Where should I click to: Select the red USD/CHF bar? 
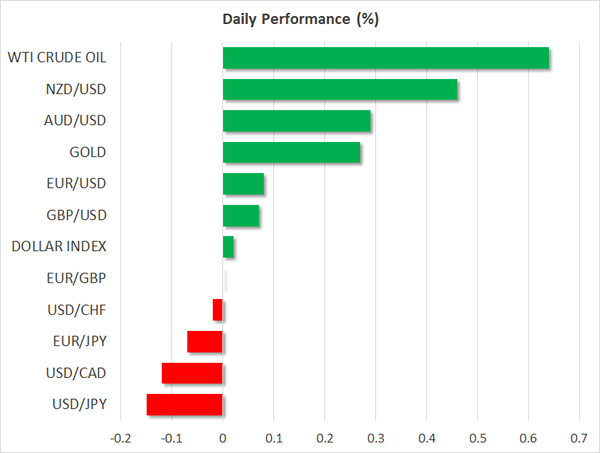[218, 310]
